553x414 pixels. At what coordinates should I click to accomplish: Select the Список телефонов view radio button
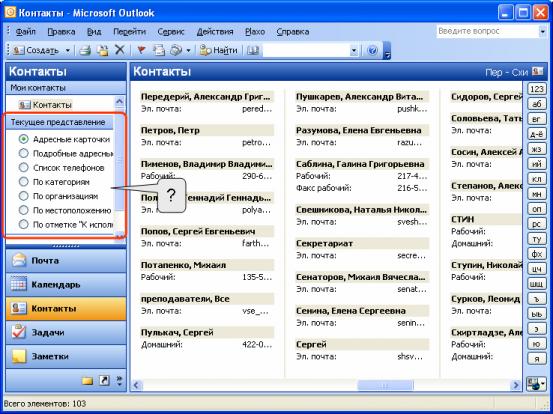click(24, 168)
